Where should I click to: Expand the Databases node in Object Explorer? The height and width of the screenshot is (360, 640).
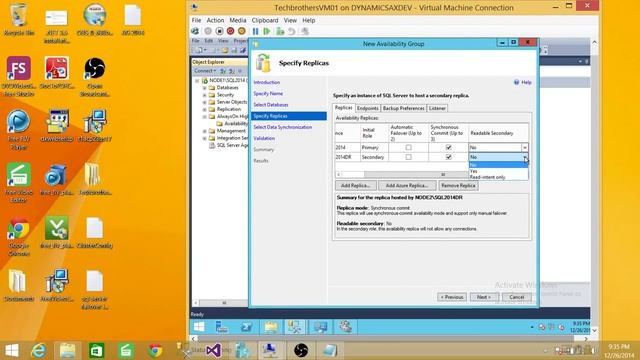(204, 88)
